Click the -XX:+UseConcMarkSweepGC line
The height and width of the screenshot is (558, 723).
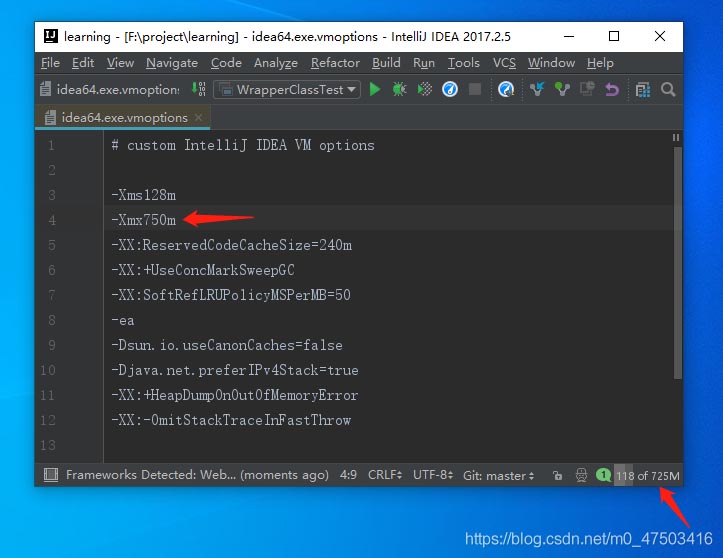pyautogui.click(x=202, y=270)
